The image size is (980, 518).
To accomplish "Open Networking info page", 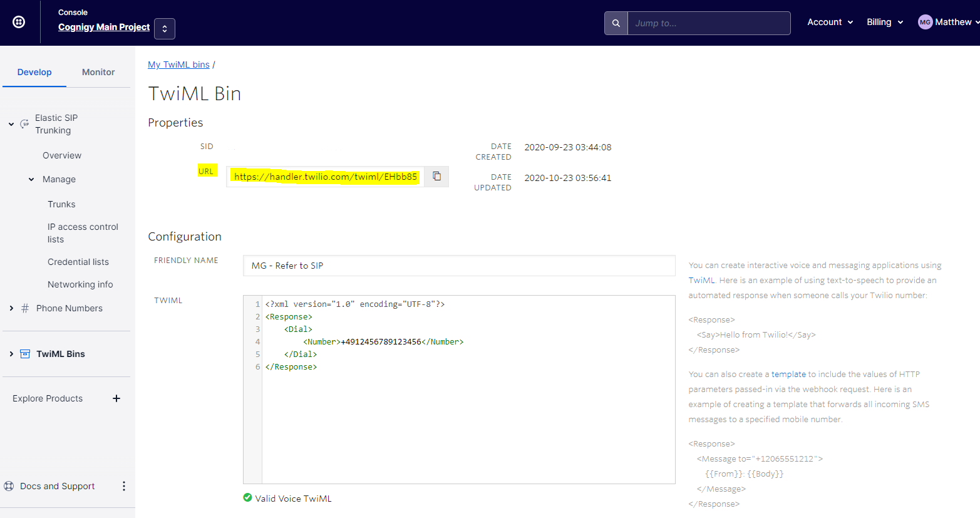I will tap(80, 284).
